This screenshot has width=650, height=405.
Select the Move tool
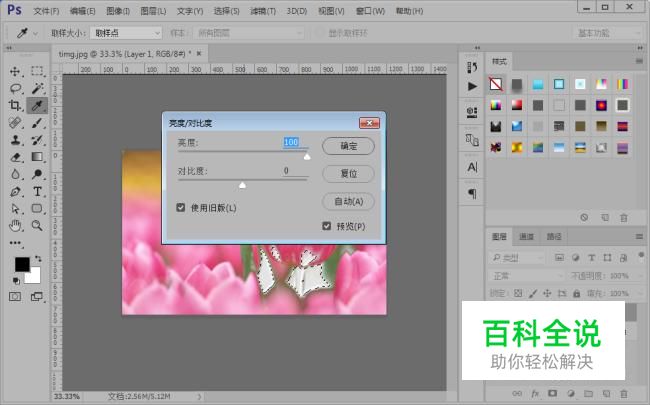15,71
